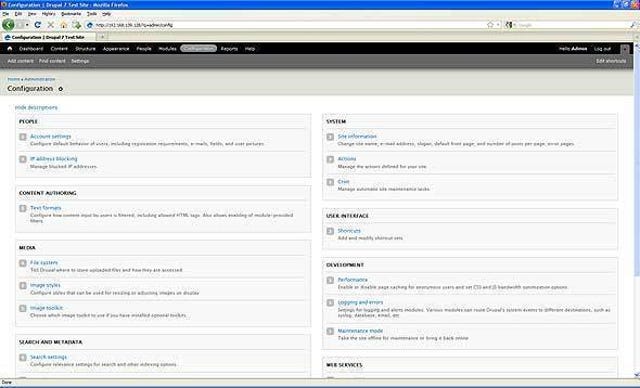Viewport: 640px width, 388px height.
Task: Open Help in Drupal admin toolbar
Action: [x=250, y=49]
